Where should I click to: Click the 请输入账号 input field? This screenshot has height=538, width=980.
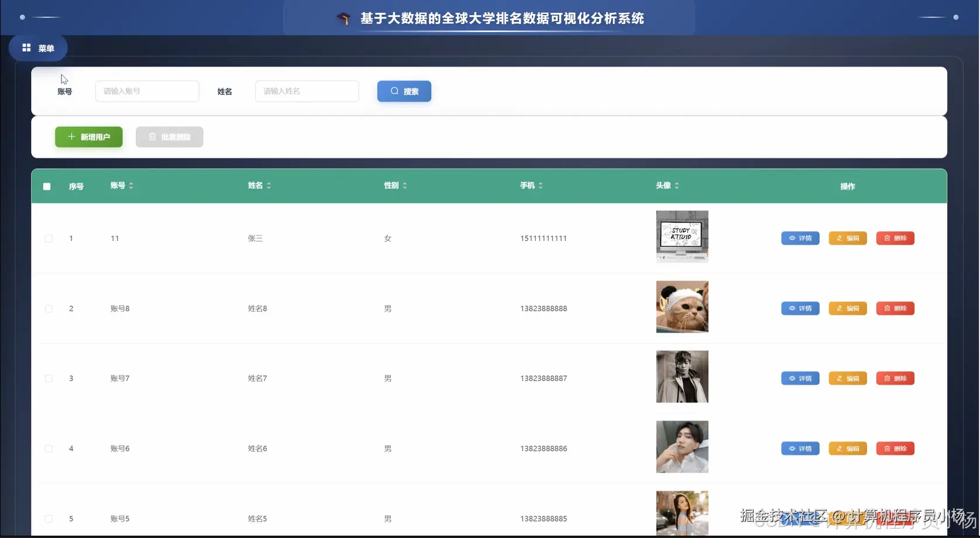147,91
